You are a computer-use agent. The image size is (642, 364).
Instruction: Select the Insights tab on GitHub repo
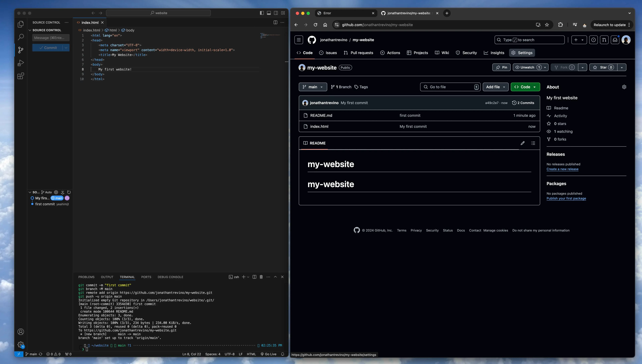tap(497, 52)
